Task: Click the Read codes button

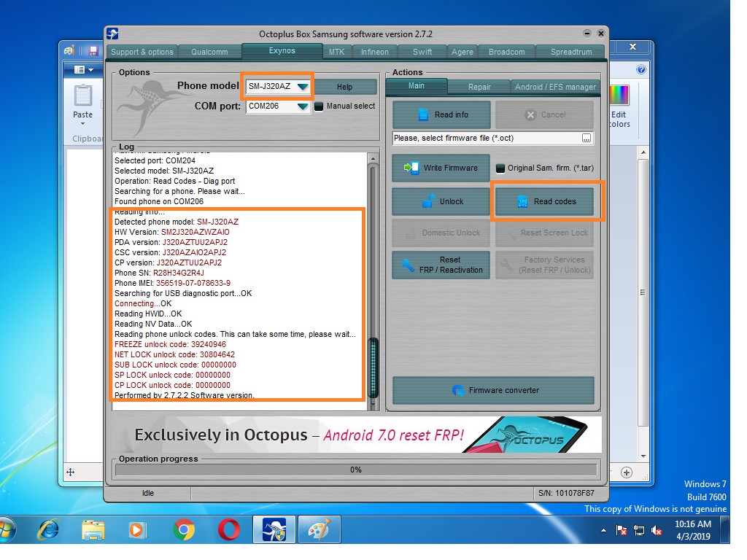Action: click(544, 202)
